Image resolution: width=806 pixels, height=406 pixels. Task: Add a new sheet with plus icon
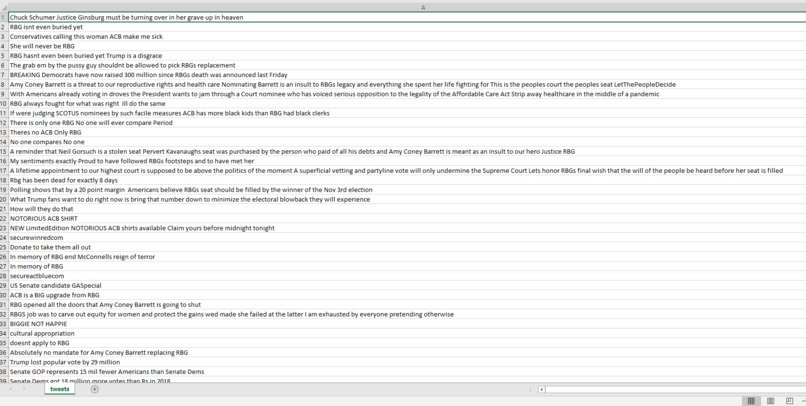coord(95,389)
